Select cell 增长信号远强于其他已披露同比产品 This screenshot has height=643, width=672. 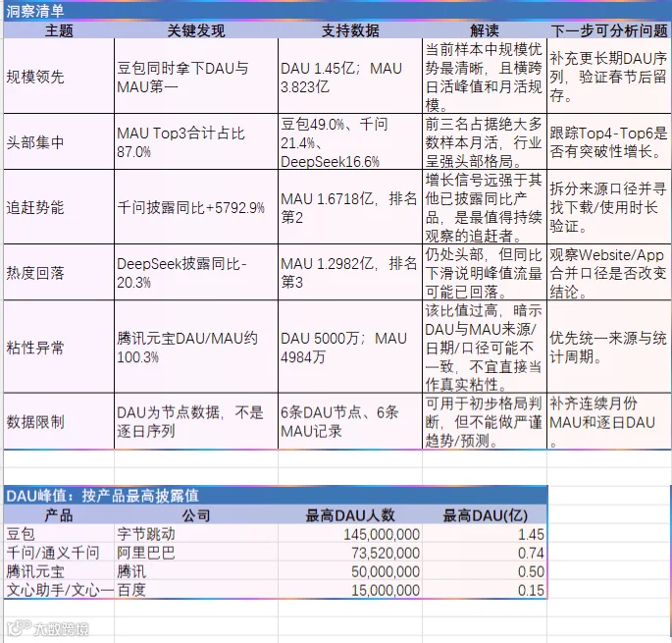[x=485, y=207]
